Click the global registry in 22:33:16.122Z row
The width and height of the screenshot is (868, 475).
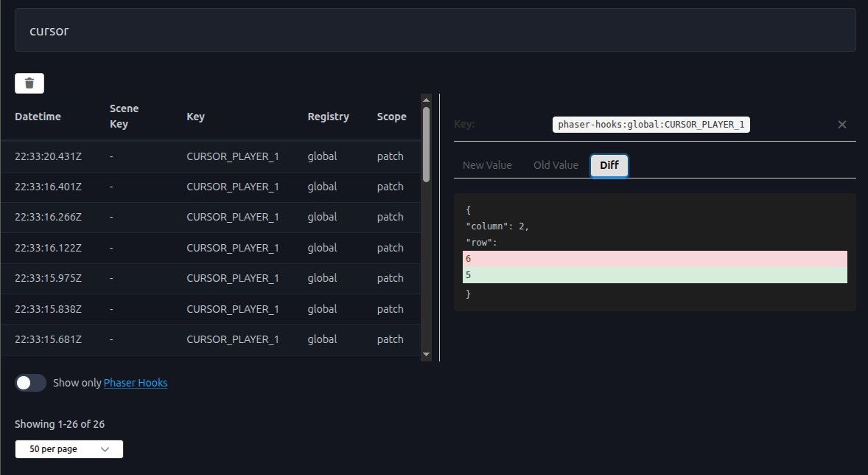click(322, 249)
